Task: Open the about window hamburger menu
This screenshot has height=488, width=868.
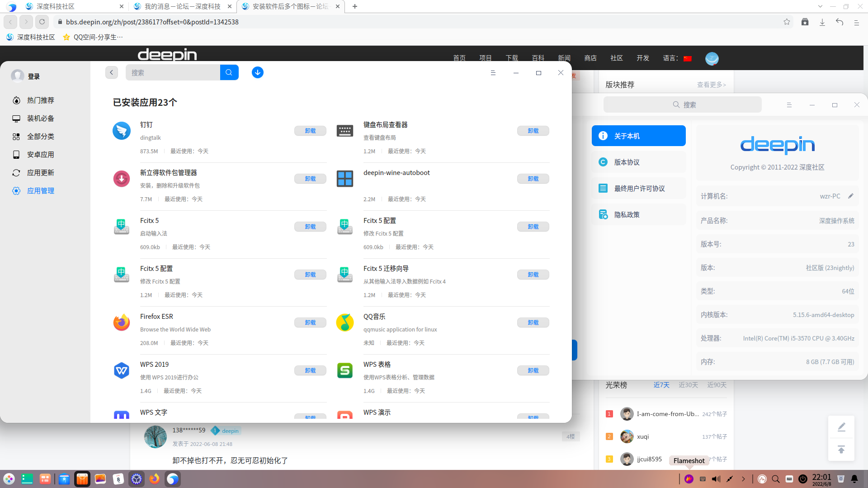Action: coord(789,105)
